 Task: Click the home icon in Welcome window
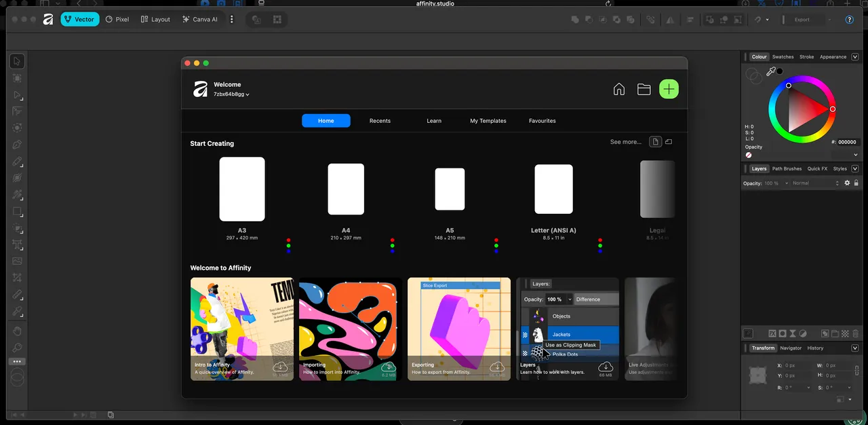618,89
